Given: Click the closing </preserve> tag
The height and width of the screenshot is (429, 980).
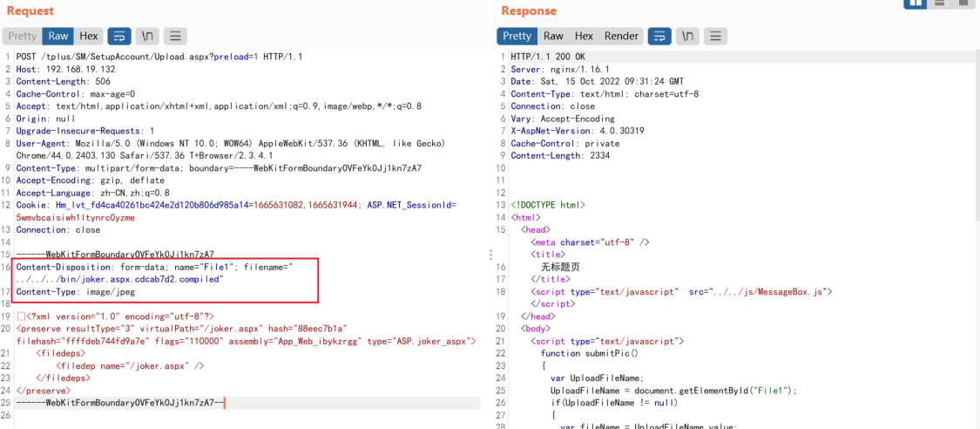Looking at the screenshot, I should pyautogui.click(x=44, y=391).
